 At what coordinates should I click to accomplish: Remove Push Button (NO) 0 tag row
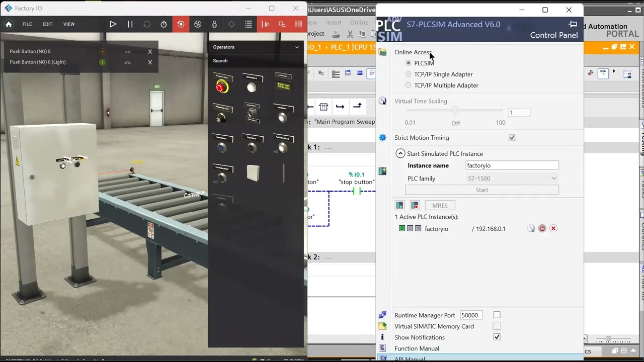coord(150,51)
